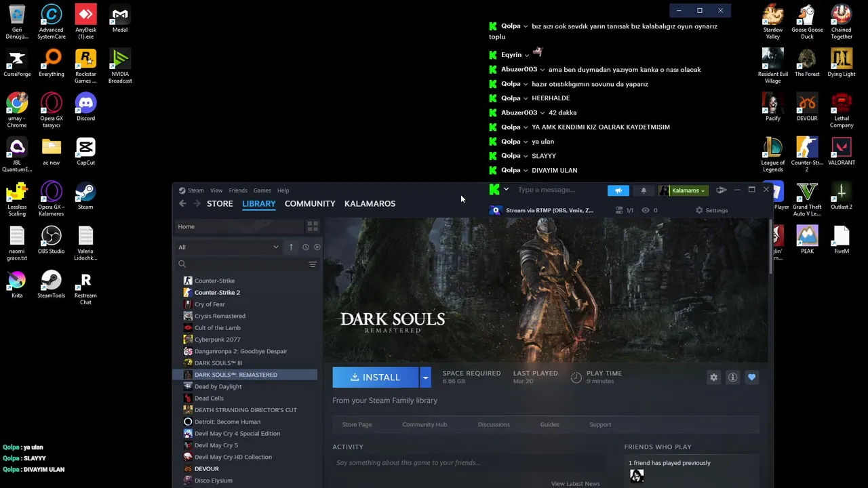Open the VALORANT desktop shortcut
Screen dimensions: 868x488
pos(842,151)
